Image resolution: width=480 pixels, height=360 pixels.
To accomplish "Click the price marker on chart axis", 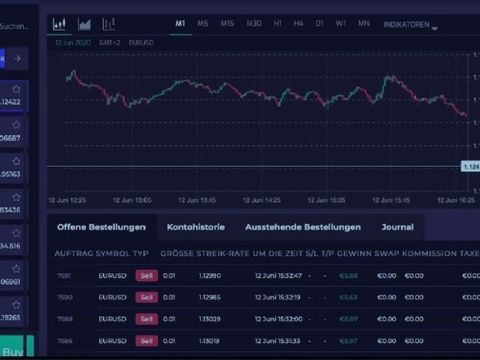I will 470,166.
